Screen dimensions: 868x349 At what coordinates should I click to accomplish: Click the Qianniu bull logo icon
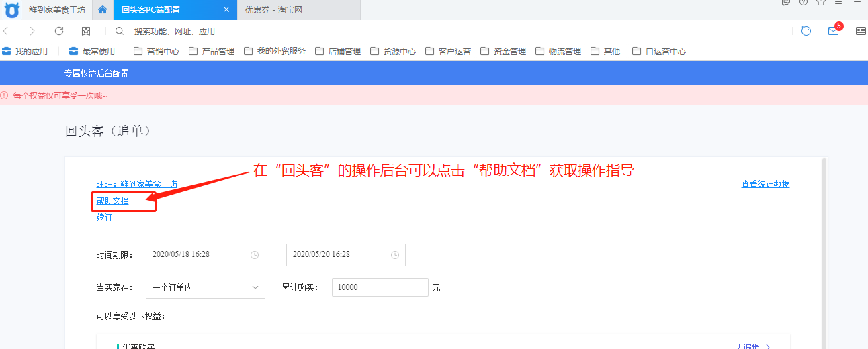click(12, 10)
